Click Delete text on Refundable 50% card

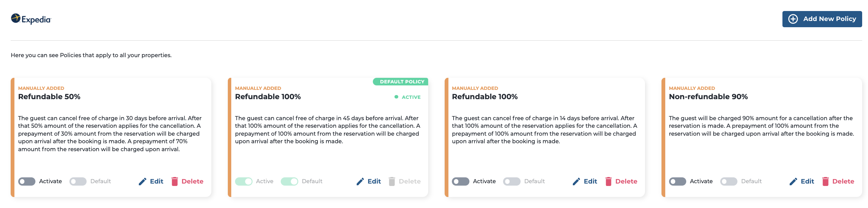point(192,181)
